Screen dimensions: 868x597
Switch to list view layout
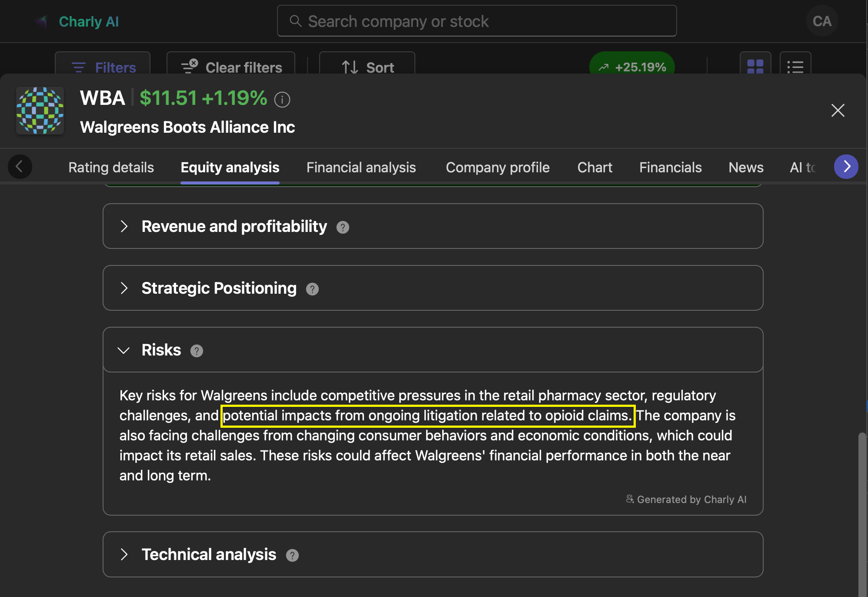tap(795, 66)
